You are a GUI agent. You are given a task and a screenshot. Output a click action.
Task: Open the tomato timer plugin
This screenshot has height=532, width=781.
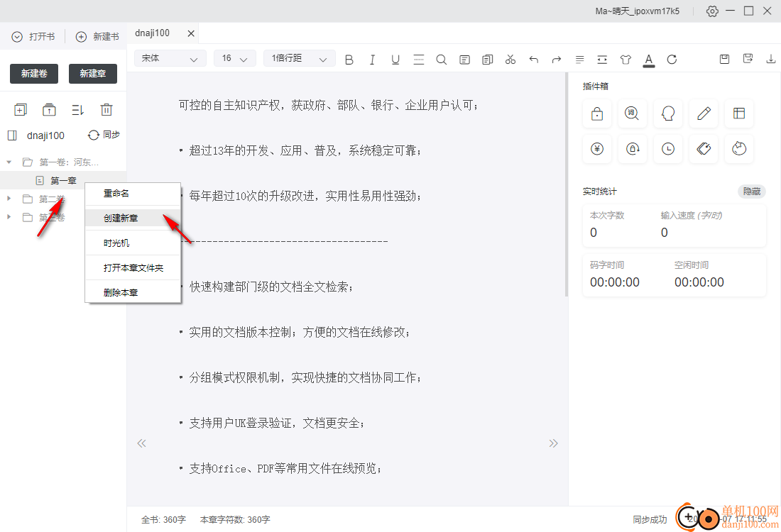739,149
